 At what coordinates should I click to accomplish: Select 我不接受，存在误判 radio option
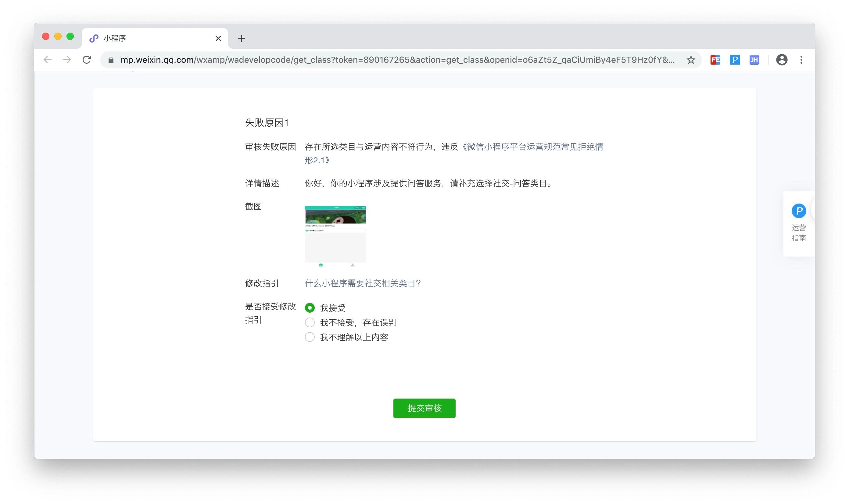[x=310, y=322]
